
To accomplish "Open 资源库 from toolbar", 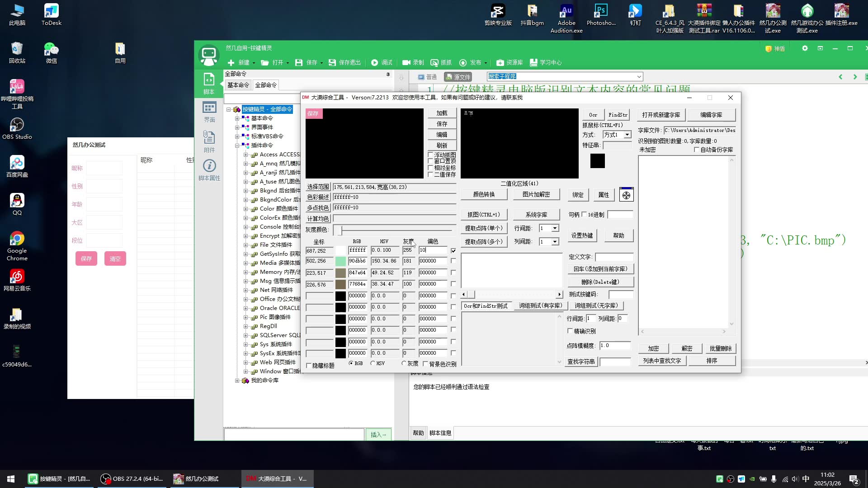I will tap(509, 62).
